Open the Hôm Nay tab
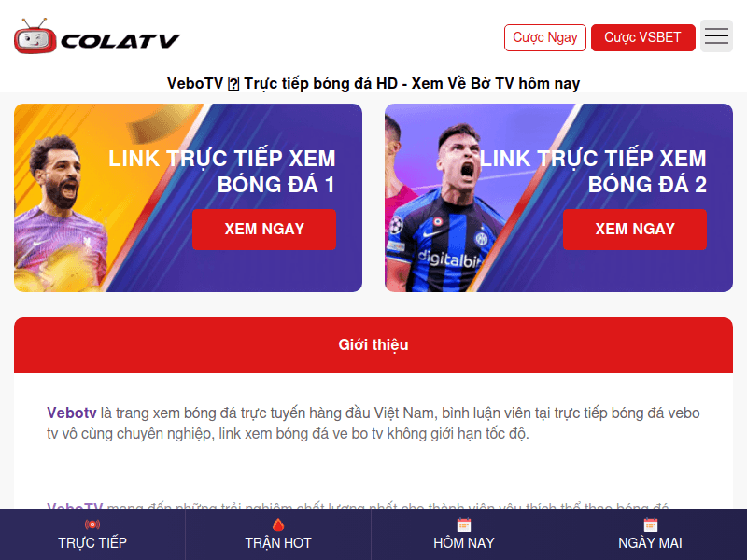Viewport: 747px width, 560px height. [464, 534]
